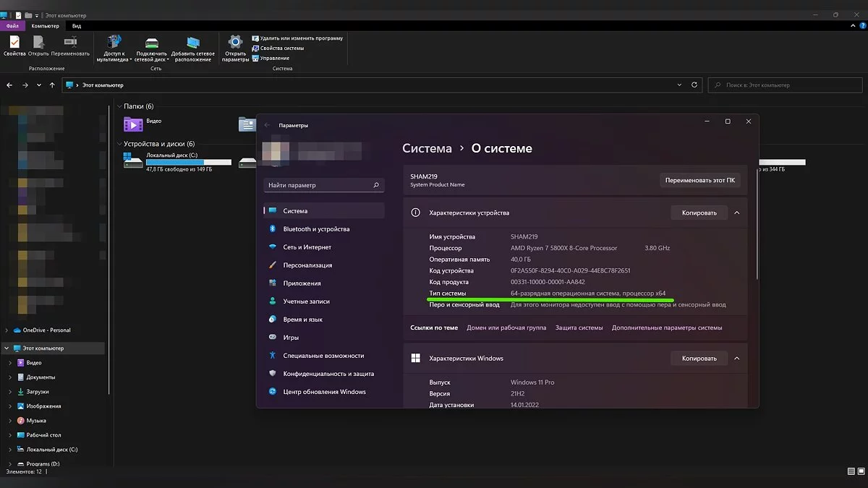The image size is (868, 488).
Task: Click the Свойства ribbon icon
Action: click(x=14, y=45)
